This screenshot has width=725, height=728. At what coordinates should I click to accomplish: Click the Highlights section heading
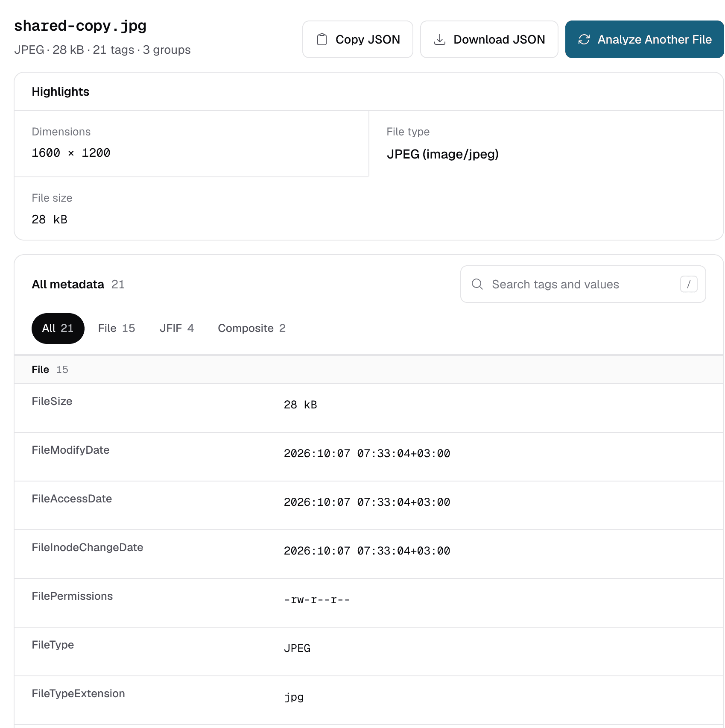pyautogui.click(x=61, y=92)
